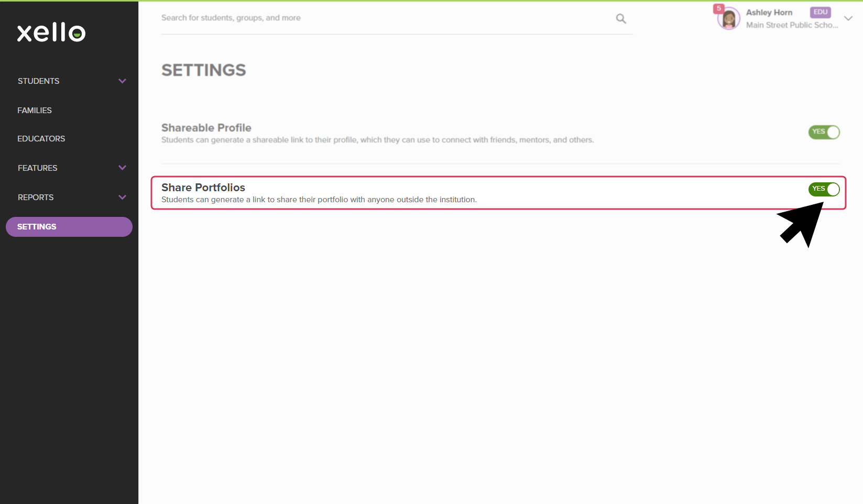Expand the Features chevron arrow

123,168
